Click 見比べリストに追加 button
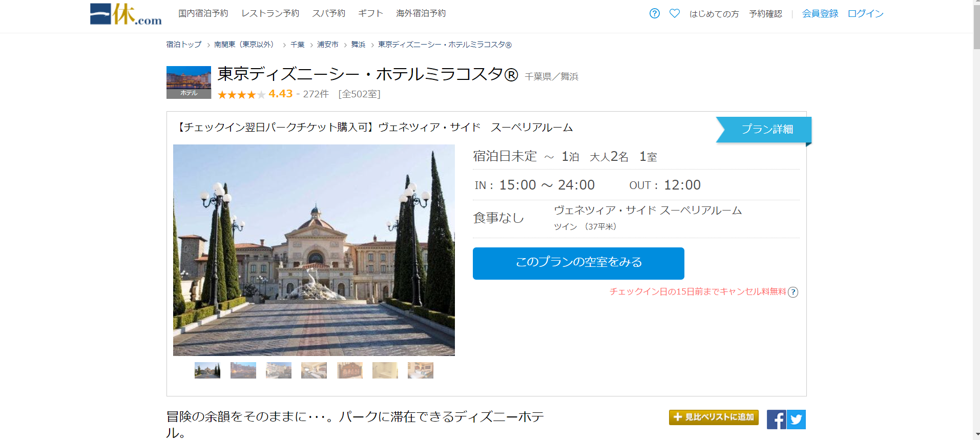 tap(714, 417)
